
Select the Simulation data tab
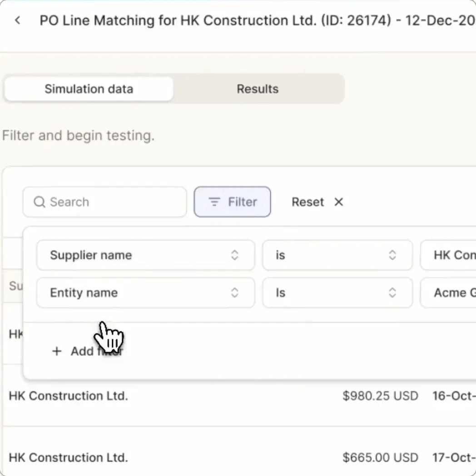89,89
